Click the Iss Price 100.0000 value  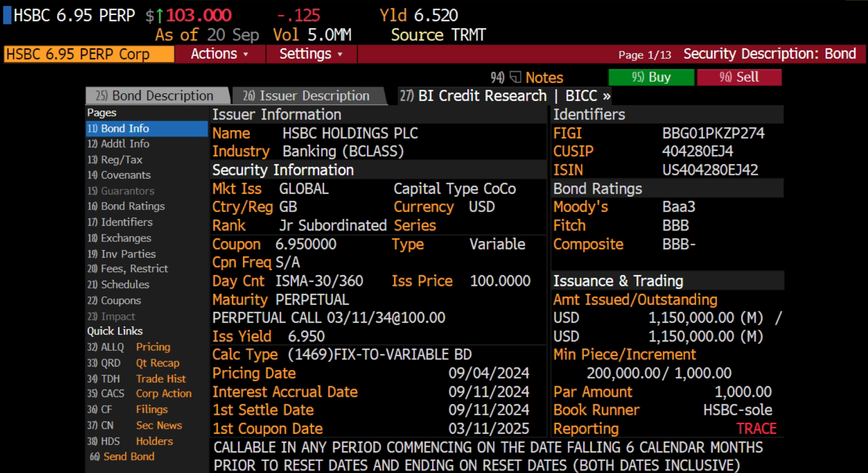[500, 281]
